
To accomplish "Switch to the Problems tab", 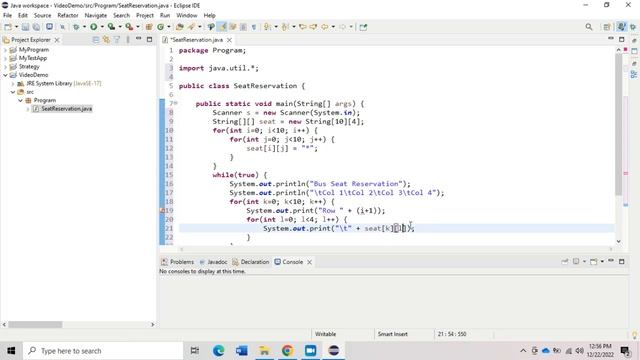I will coord(178,262).
